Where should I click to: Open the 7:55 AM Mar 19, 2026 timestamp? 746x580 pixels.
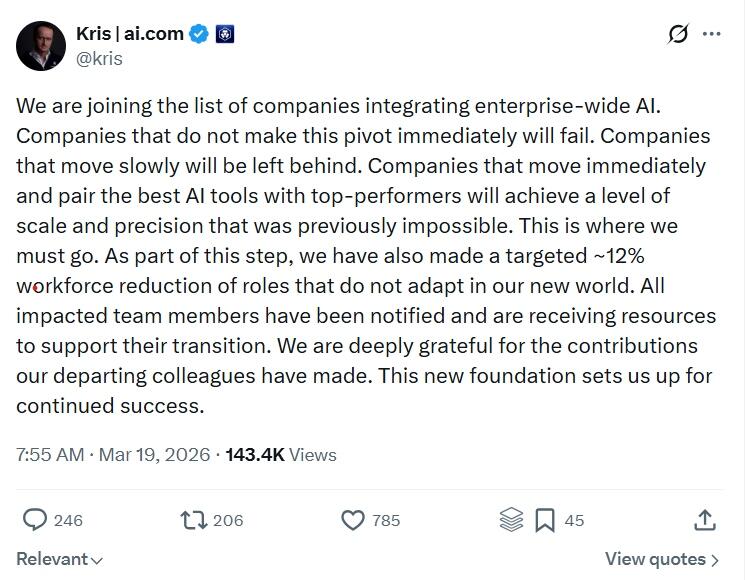111,454
